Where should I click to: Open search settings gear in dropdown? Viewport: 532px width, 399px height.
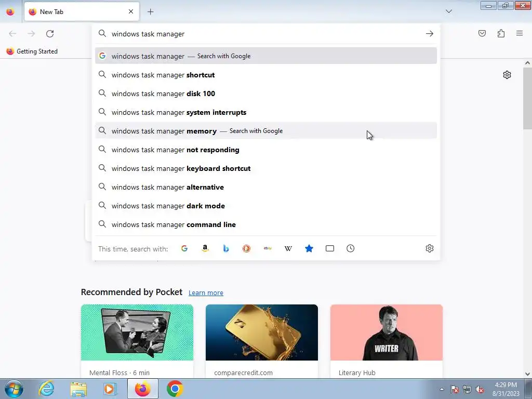point(430,248)
